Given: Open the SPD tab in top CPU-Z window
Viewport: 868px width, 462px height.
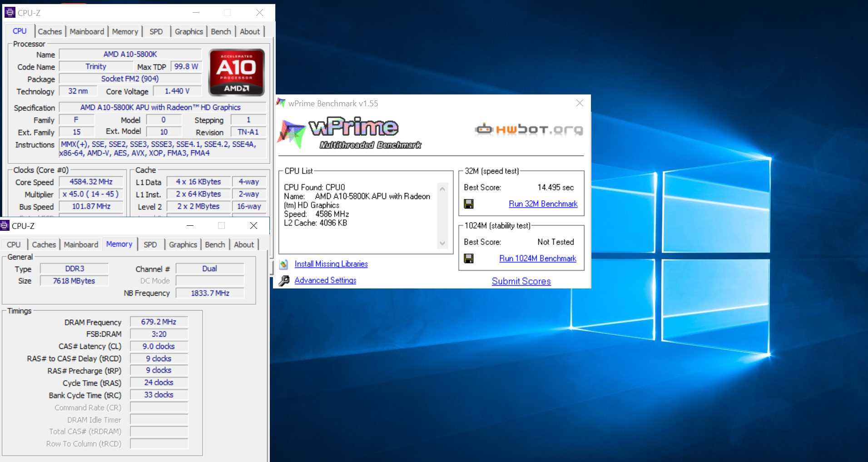Looking at the screenshot, I should 156,31.
